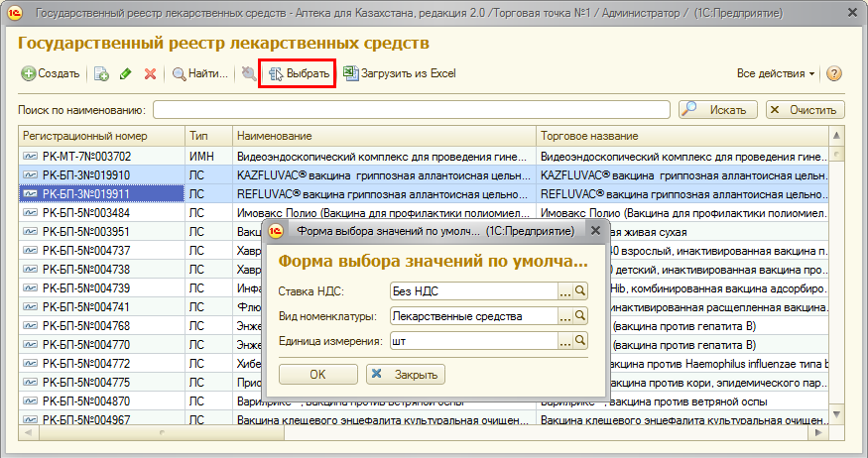Screen dimensions: 868x458
Task: Click the copy-record icon with green plus
Action: 101,73
